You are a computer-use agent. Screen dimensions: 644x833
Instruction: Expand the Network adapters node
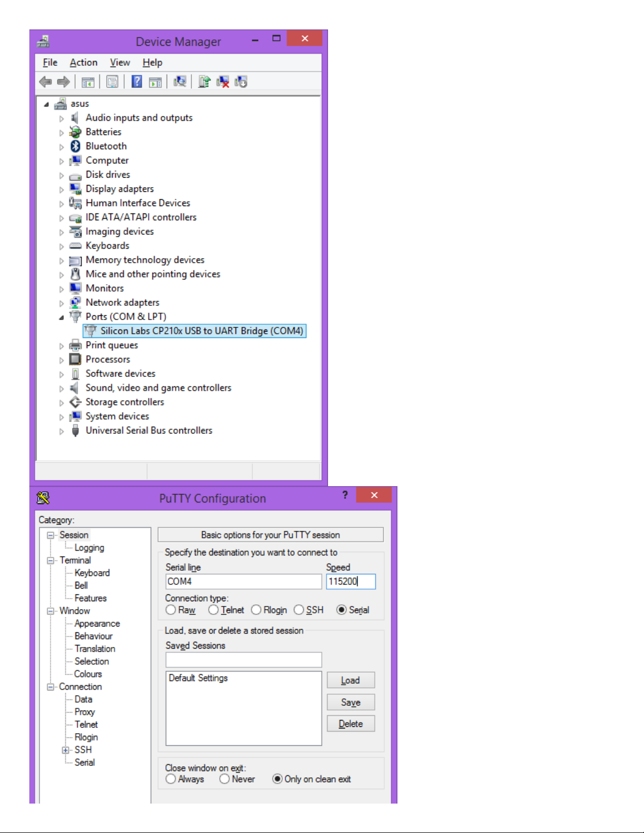(62, 303)
